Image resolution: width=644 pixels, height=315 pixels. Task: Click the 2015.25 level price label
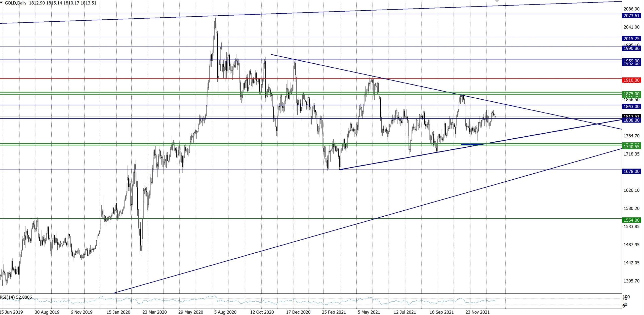631,38
